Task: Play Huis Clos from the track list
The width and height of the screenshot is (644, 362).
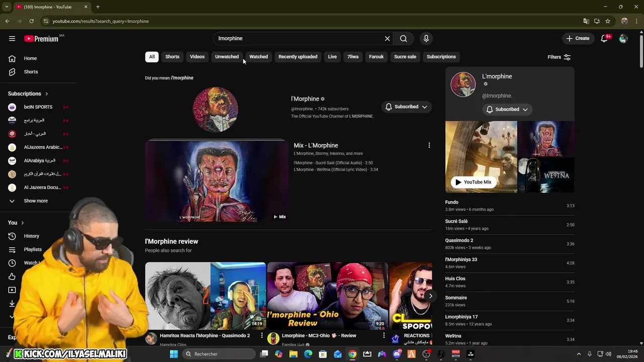Action: coord(510,282)
